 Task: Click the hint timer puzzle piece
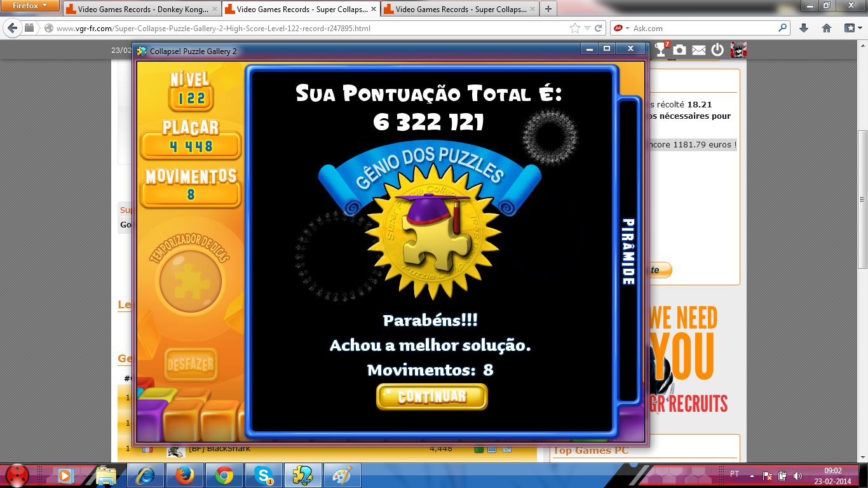pyautogui.click(x=190, y=279)
